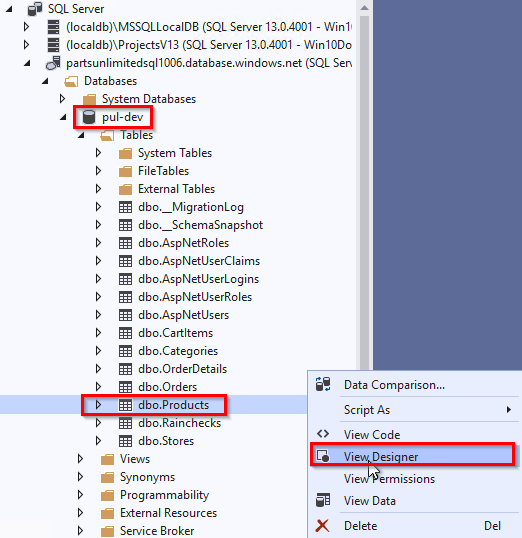Choose View Permissions from context menu

389,479
